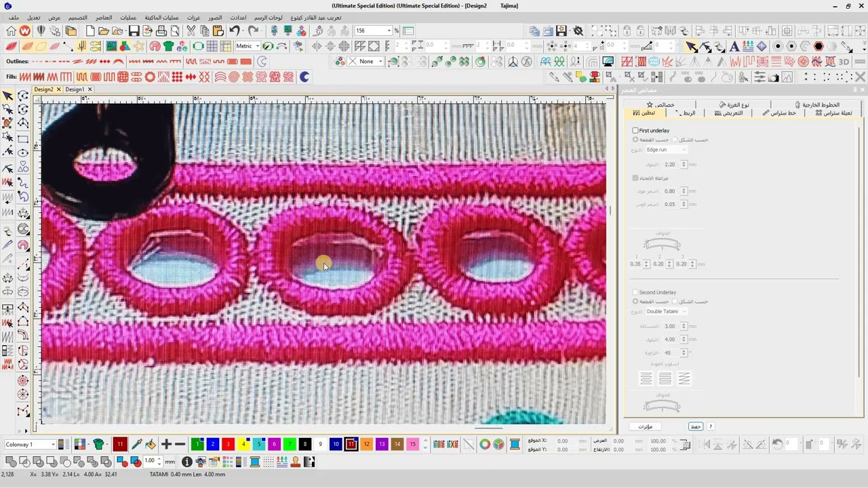Expand the Colorway 1 dropdown
Screen dimensions: 868x488
coord(30,445)
